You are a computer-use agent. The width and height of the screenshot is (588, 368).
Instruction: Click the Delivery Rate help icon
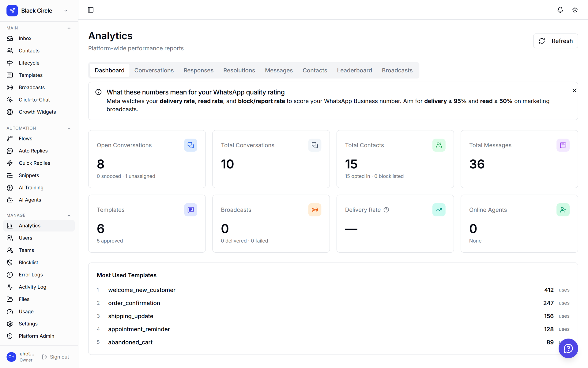click(386, 210)
